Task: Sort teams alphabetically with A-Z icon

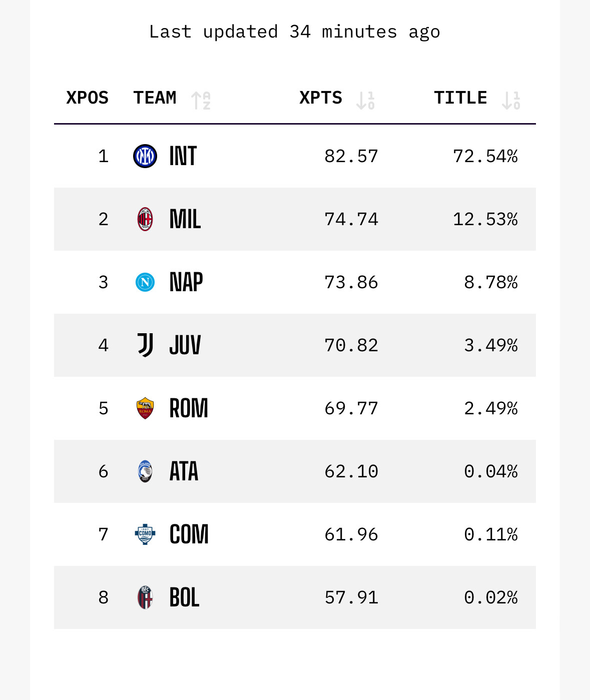Action: (x=201, y=100)
